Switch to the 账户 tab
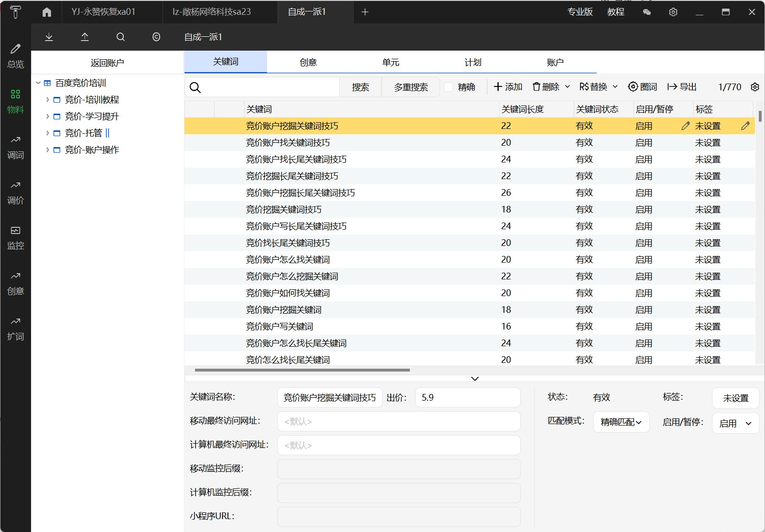765x532 pixels. (555, 62)
